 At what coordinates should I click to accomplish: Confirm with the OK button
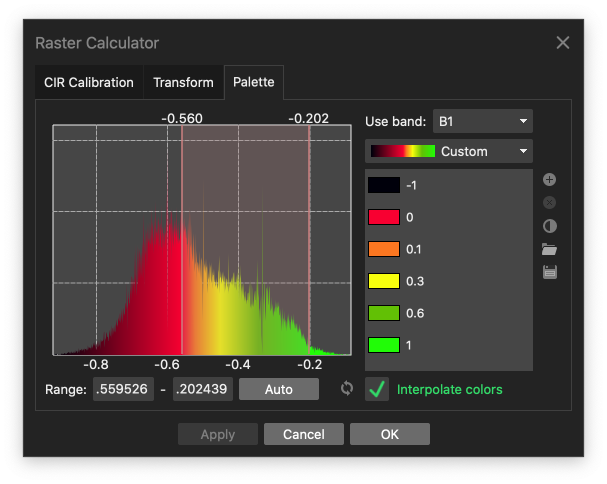390,434
